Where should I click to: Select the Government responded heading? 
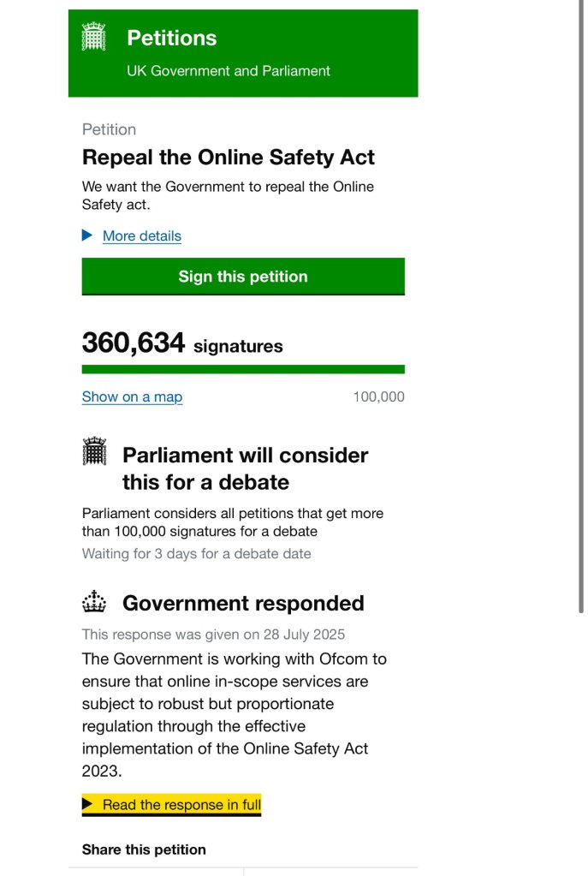click(x=243, y=604)
